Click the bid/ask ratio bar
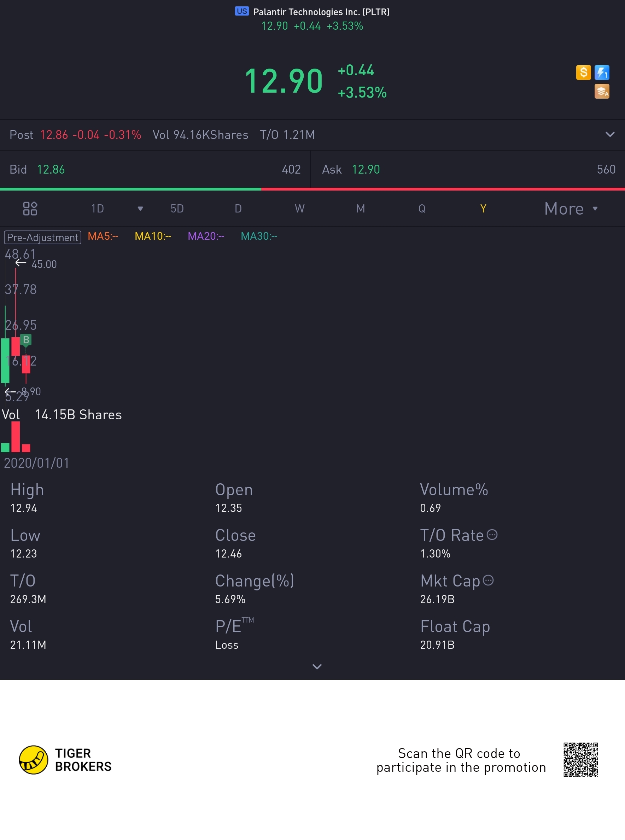The height and width of the screenshot is (840, 625). tap(312, 189)
